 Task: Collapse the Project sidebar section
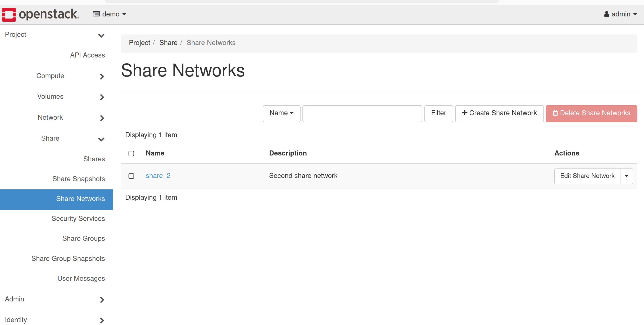(101, 35)
